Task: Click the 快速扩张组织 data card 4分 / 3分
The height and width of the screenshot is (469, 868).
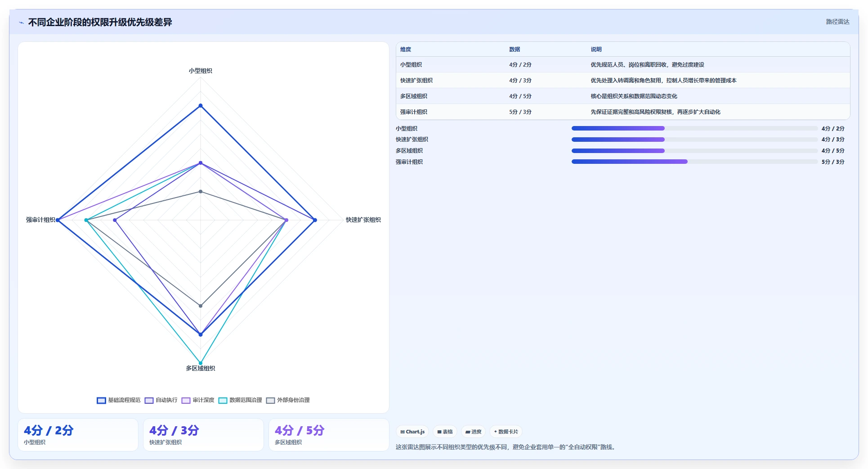Action: [203, 435]
